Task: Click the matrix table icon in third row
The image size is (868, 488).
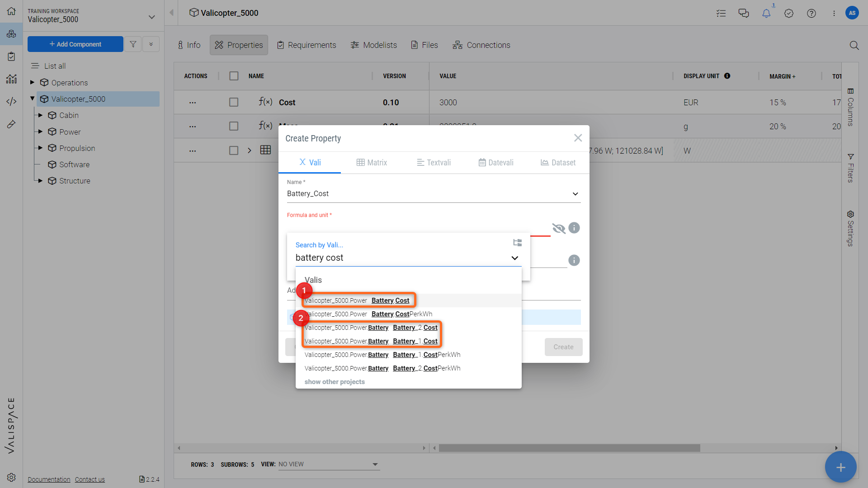Action: pyautogui.click(x=265, y=150)
